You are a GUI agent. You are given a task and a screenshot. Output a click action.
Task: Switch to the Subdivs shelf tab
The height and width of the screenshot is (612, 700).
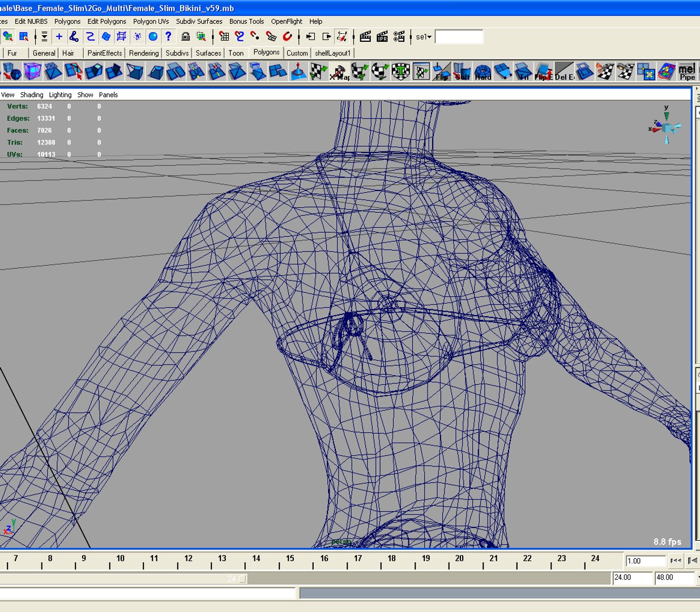pyautogui.click(x=177, y=53)
